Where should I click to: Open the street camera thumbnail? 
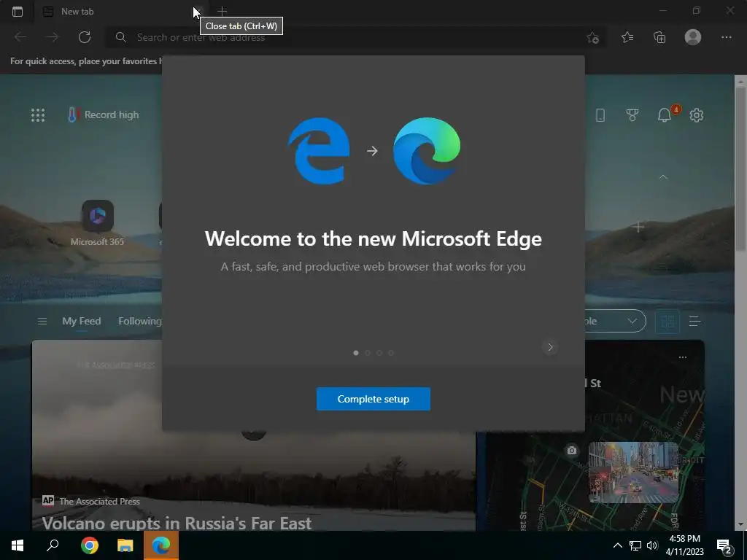pos(634,472)
